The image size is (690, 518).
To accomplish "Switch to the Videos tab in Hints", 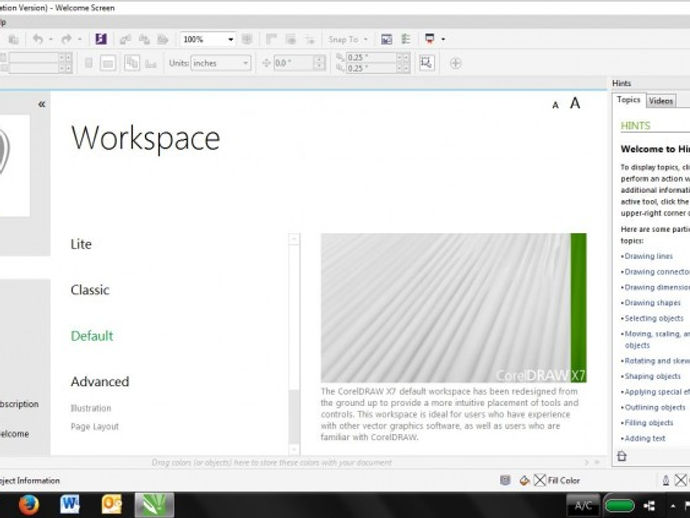I will click(661, 101).
